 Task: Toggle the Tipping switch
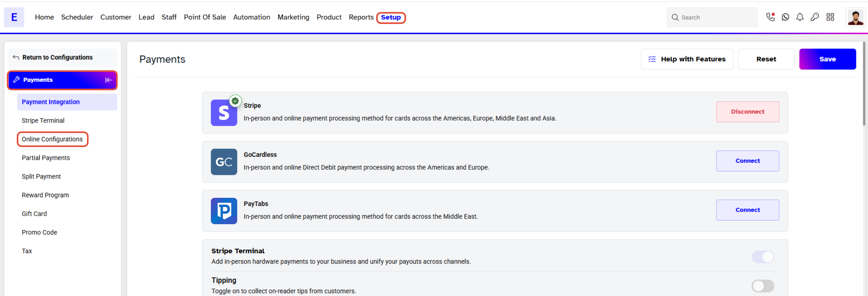[x=763, y=286]
